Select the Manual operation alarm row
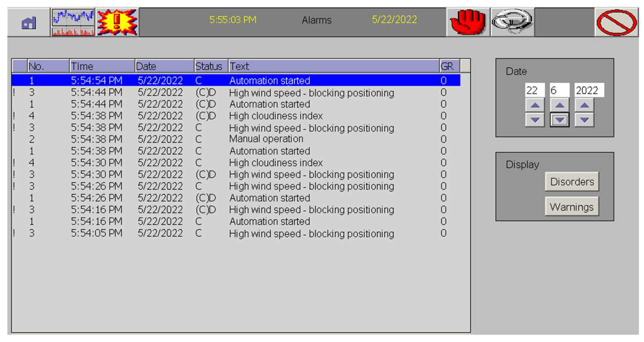The image size is (644, 342). pyautogui.click(x=266, y=139)
